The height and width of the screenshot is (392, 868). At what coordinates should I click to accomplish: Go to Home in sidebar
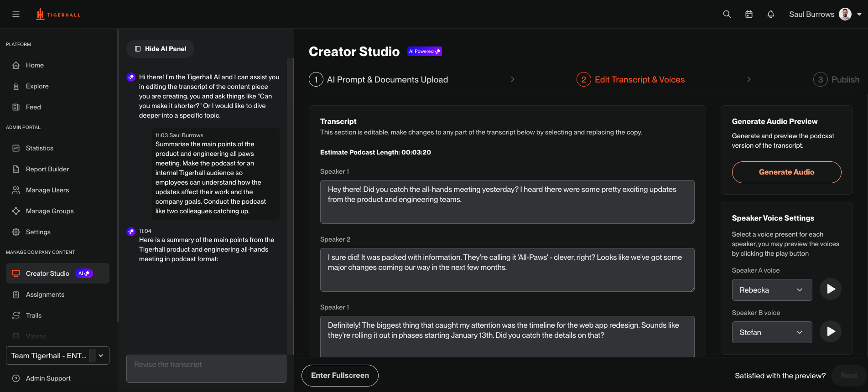57,65
